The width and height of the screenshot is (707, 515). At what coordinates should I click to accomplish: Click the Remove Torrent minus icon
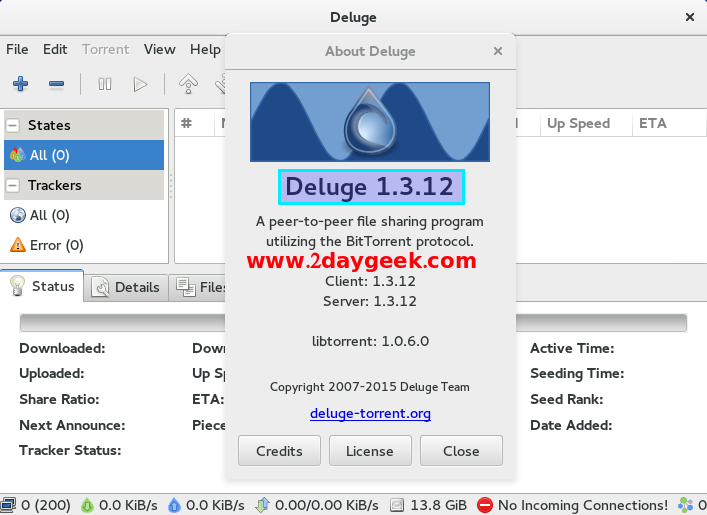[56, 84]
